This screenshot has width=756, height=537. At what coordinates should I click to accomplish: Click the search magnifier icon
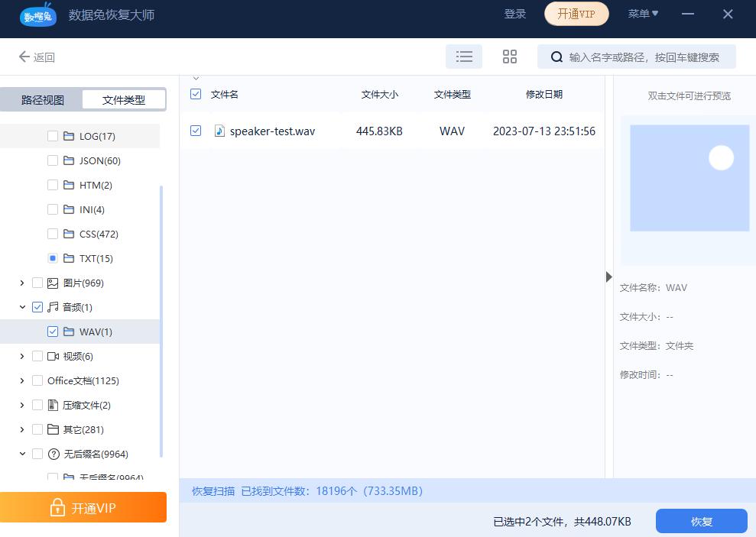tap(557, 57)
